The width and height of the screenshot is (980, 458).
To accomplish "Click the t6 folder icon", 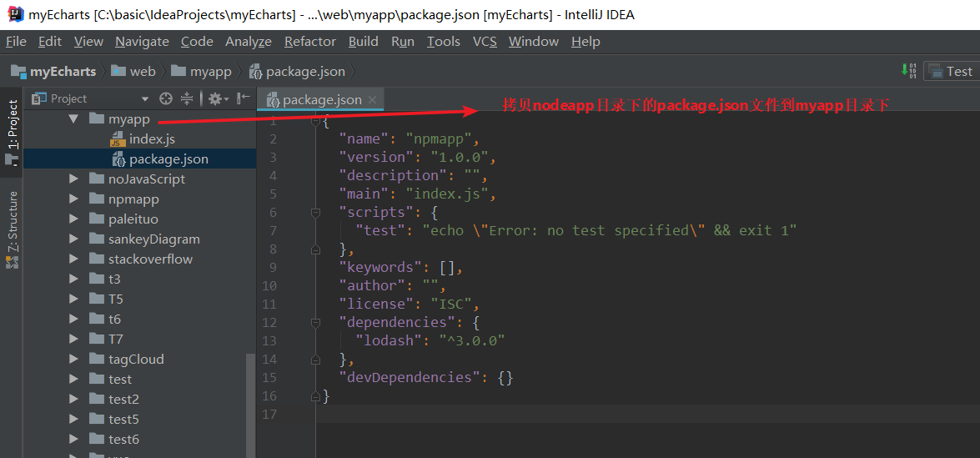I will (x=96, y=319).
